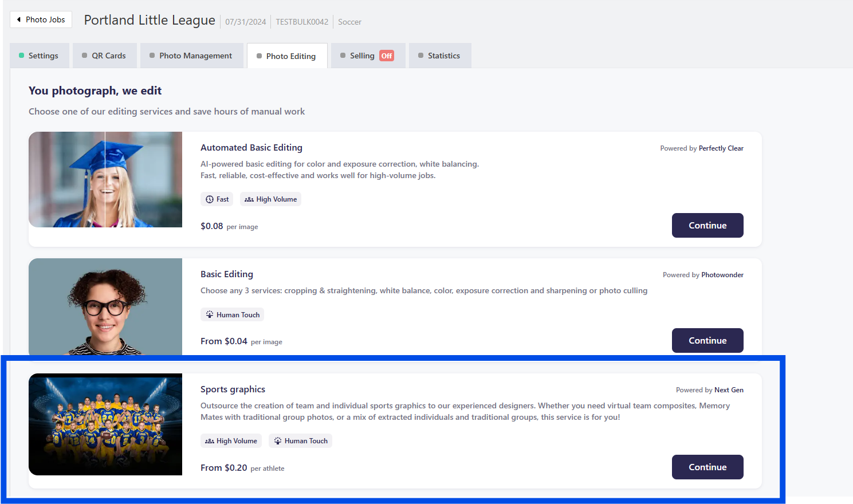The height and width of the screenshot is (504, 853).
Task: Click the group icon on Automated Basic Editing's High Volume tag
Action: coord(249,199)
